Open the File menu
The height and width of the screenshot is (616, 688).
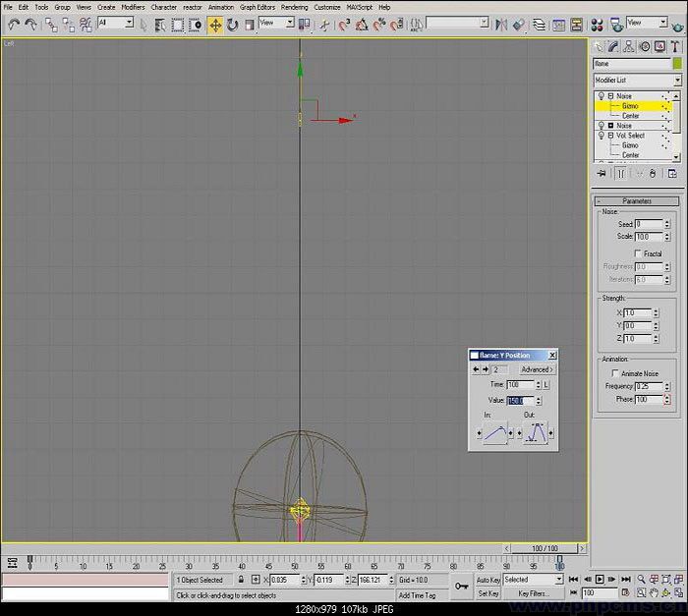8,7
